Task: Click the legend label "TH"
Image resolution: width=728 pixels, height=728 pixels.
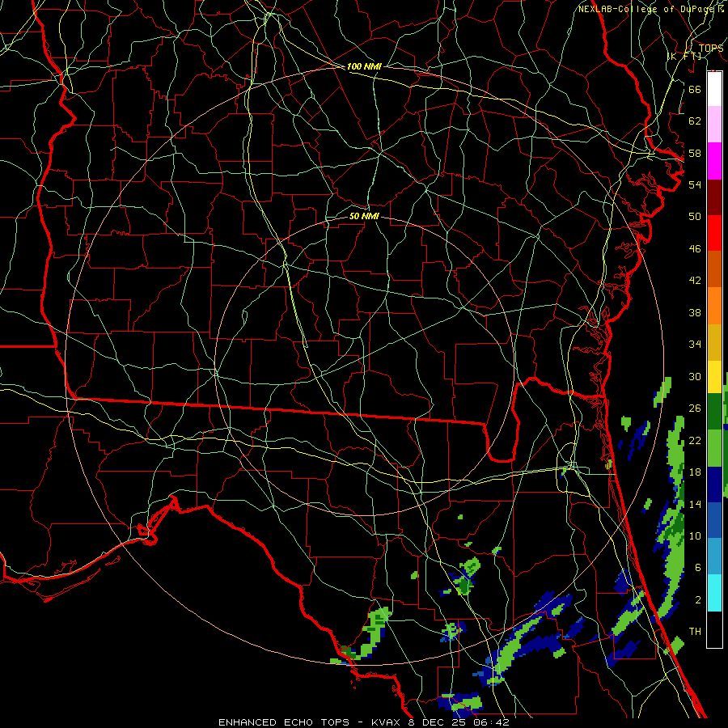Action: 695,632
